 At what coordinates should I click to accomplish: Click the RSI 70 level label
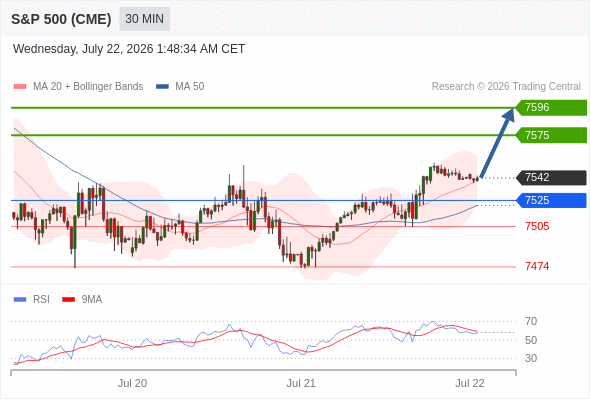pyautogui.click(x=531, y=321)
